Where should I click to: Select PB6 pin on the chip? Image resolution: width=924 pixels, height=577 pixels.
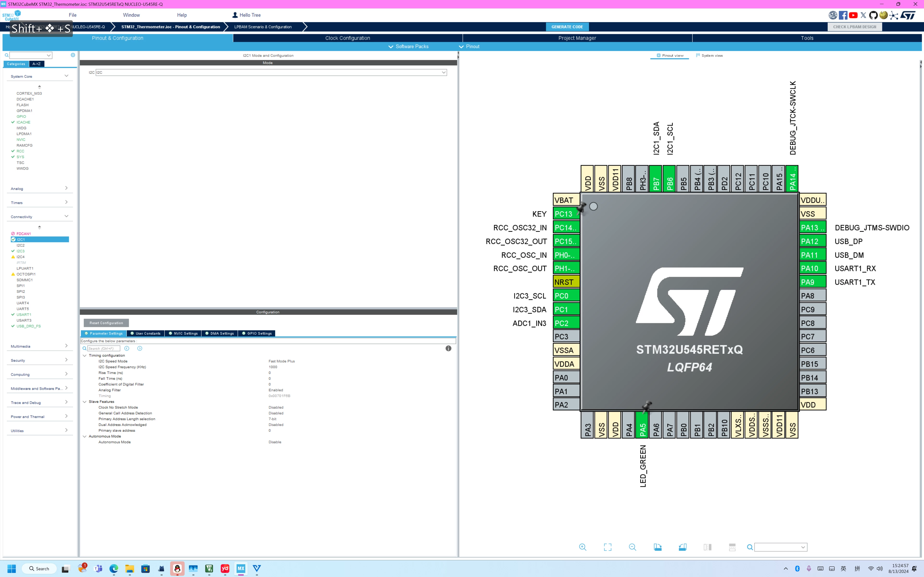(x=670, y=178)
